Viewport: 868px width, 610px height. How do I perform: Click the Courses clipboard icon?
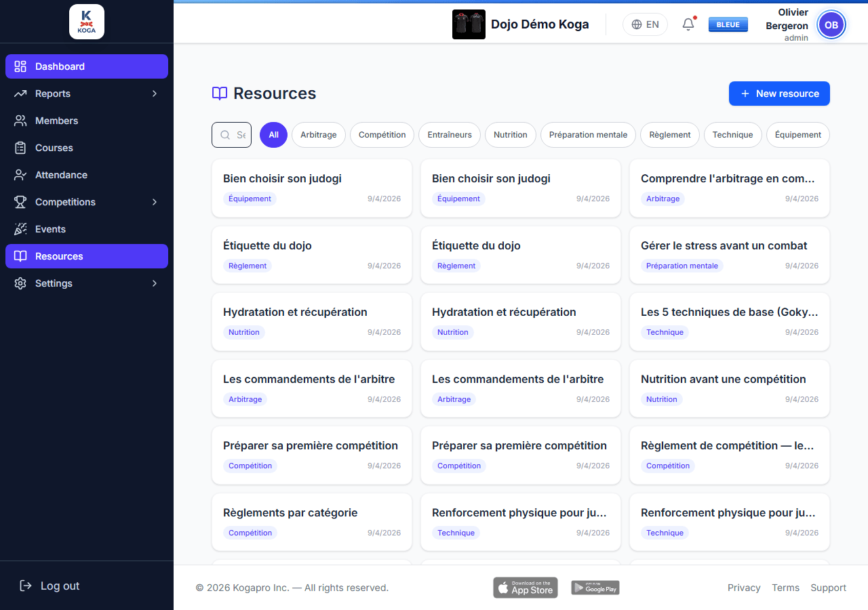pos(20,148)
